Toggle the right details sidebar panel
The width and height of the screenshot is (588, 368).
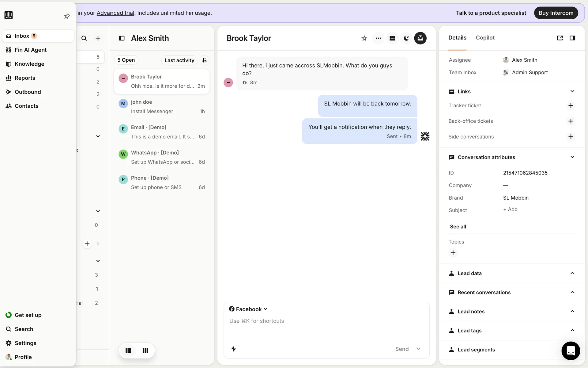point(572,38)
